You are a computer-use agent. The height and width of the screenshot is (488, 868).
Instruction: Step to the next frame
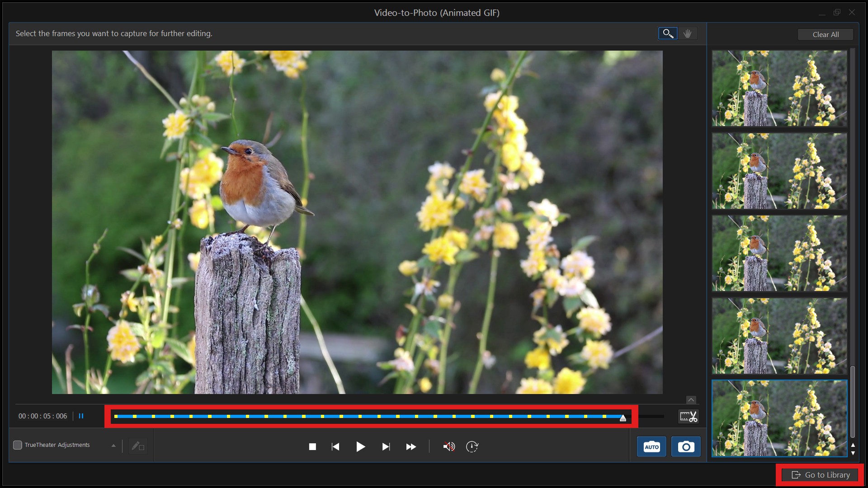click(386, 447)
